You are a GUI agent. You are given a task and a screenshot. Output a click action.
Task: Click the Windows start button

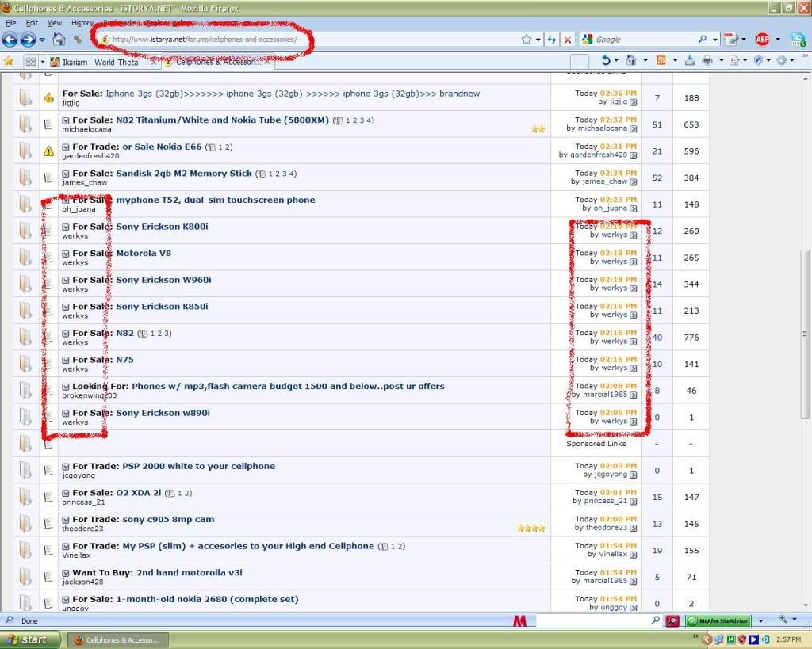pos(30,639)
